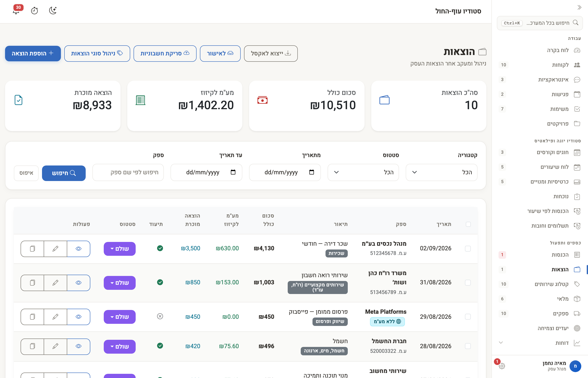View the Meta Platforms expense (eye icon)

click(79, 317)
